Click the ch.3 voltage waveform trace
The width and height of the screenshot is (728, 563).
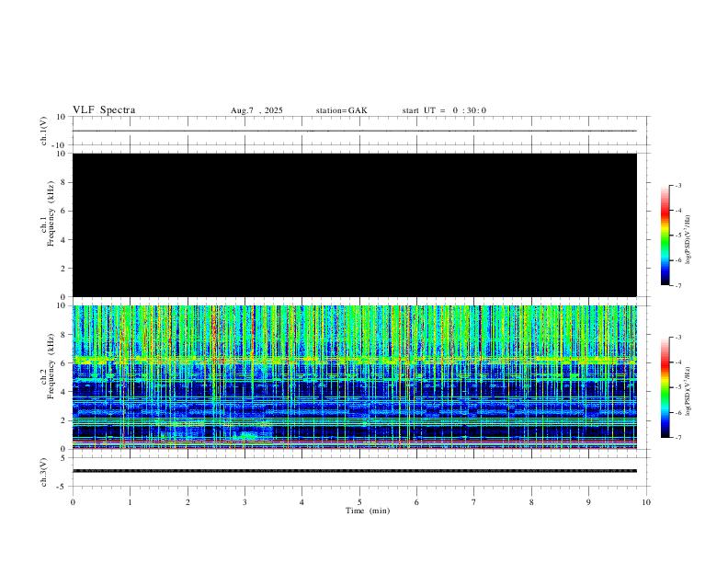click(x=355, y=471)
